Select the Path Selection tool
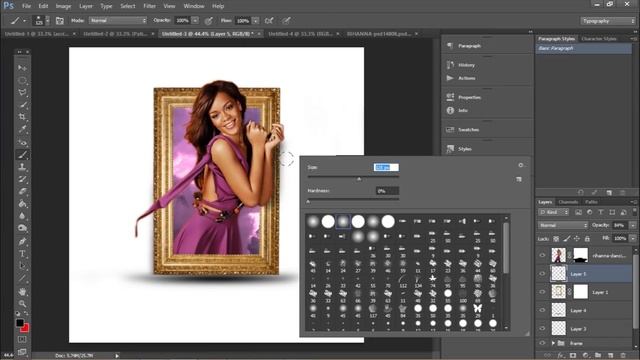Image resolution: width=640 pixels, height=360 pixels. [x=22, y=266]
